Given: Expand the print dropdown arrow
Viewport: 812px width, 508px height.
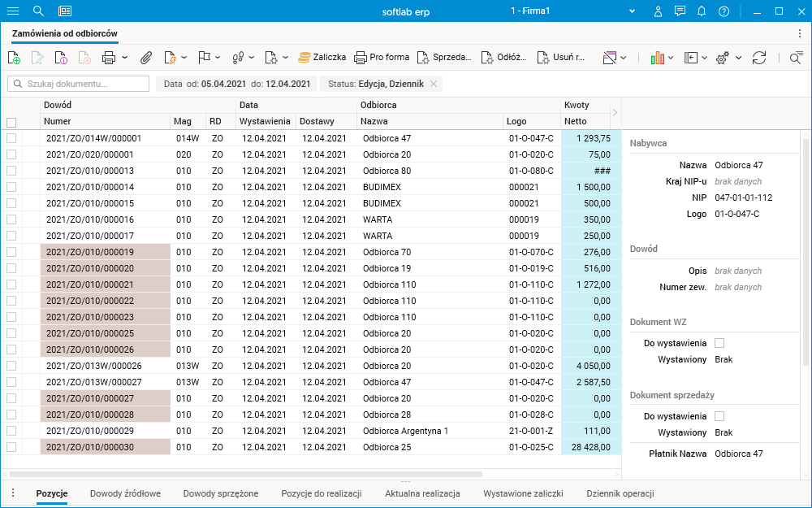Looking at the screenshot, I should (124, 58).
